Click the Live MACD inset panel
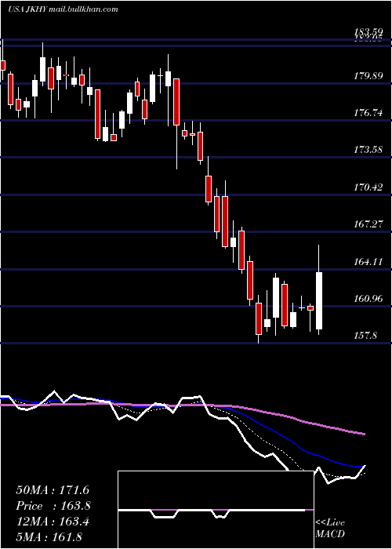392x549 pixels. click(216, 510)
